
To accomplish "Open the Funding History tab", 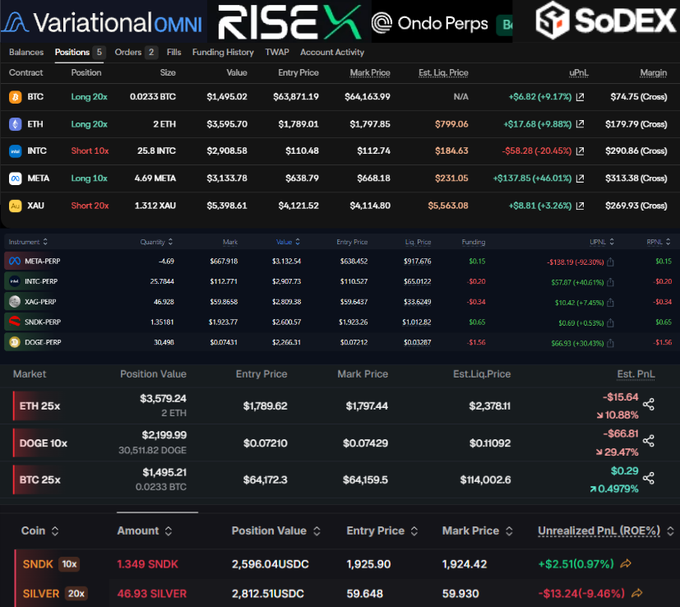I will tap(223, 52).
